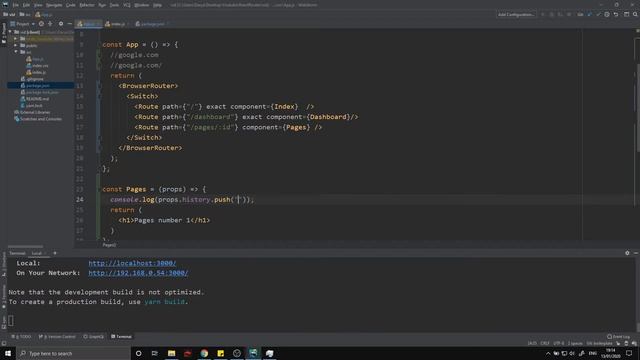The image size is (640, 360).
Task: Open the Navigate menu
Action: pos(54,5)
